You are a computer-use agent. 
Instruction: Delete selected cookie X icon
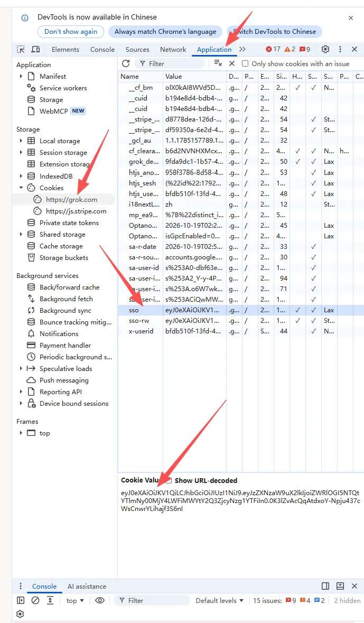click(232, 63)
